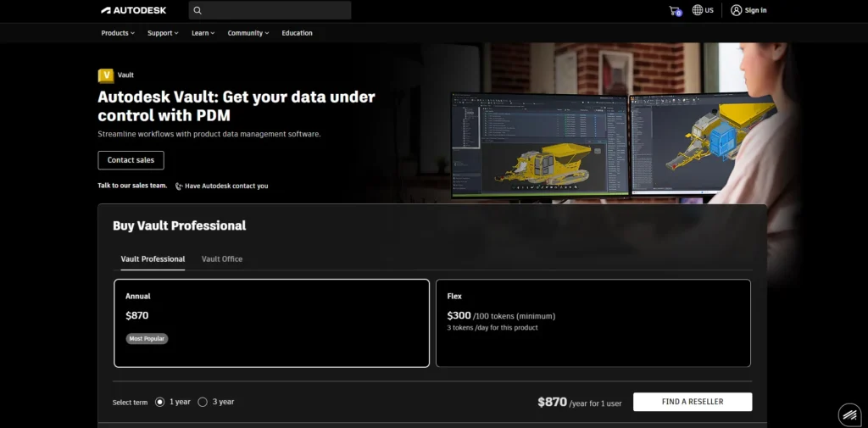Click the Sign in user icon

coord(736,10)
